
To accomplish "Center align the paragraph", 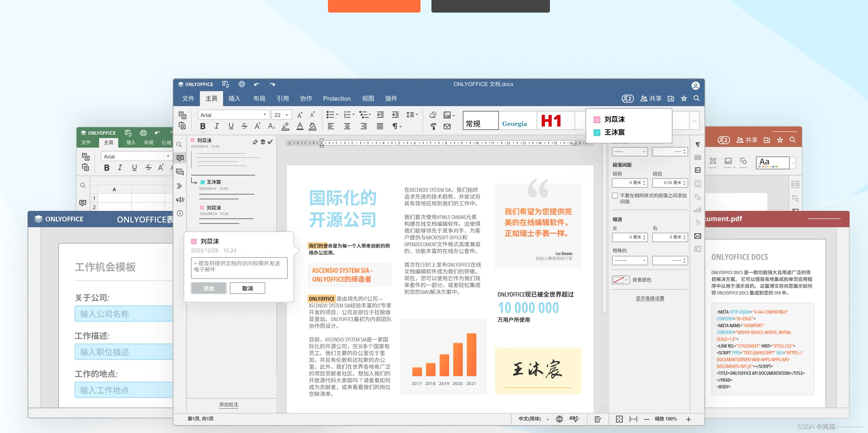I will coord(347,127).
